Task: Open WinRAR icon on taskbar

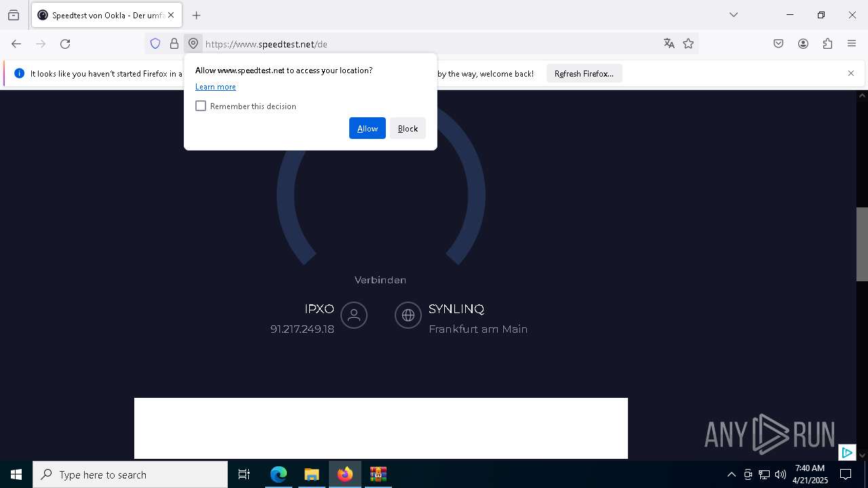Action: click(378, 474)
